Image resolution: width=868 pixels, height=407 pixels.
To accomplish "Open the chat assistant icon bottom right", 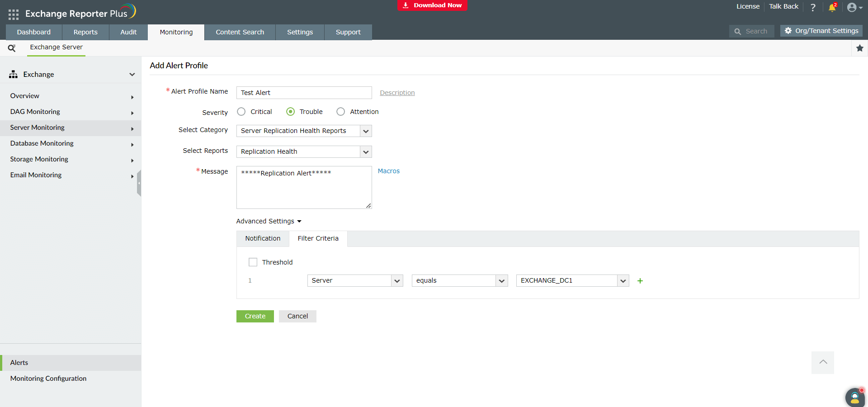I will (854, 398).
